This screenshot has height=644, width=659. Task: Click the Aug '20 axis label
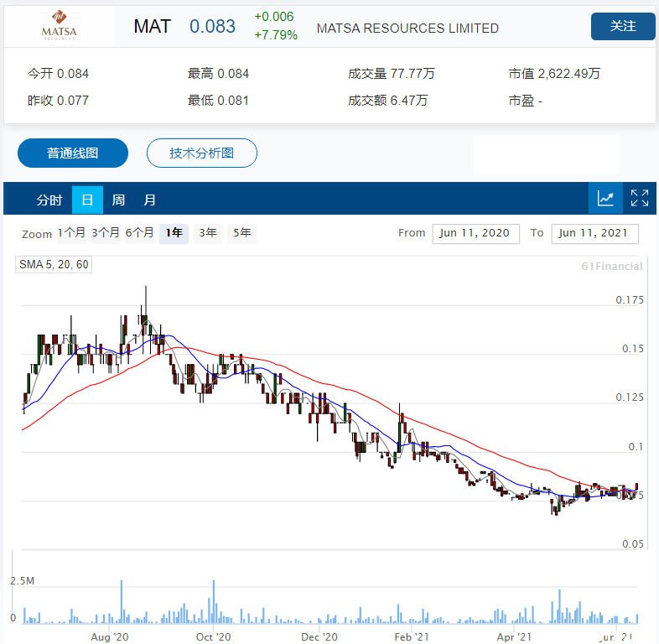[x=110, y=636]
